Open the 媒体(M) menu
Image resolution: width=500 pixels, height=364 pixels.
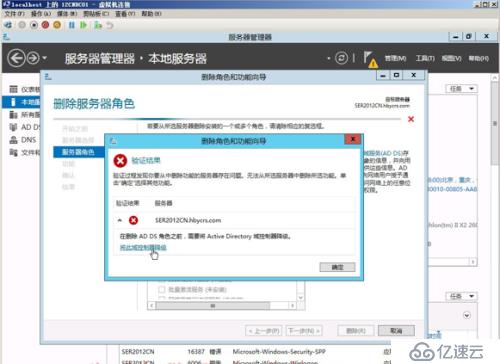tap(67, 14)
